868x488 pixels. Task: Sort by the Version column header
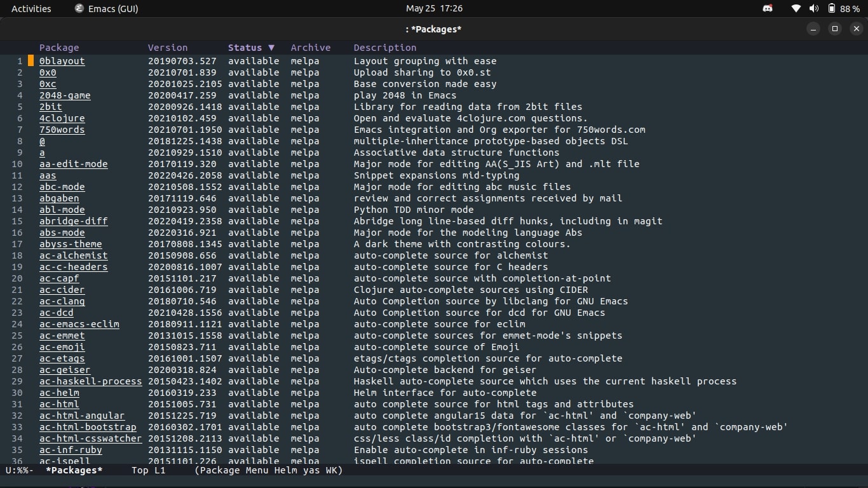(x=168, y=48)
